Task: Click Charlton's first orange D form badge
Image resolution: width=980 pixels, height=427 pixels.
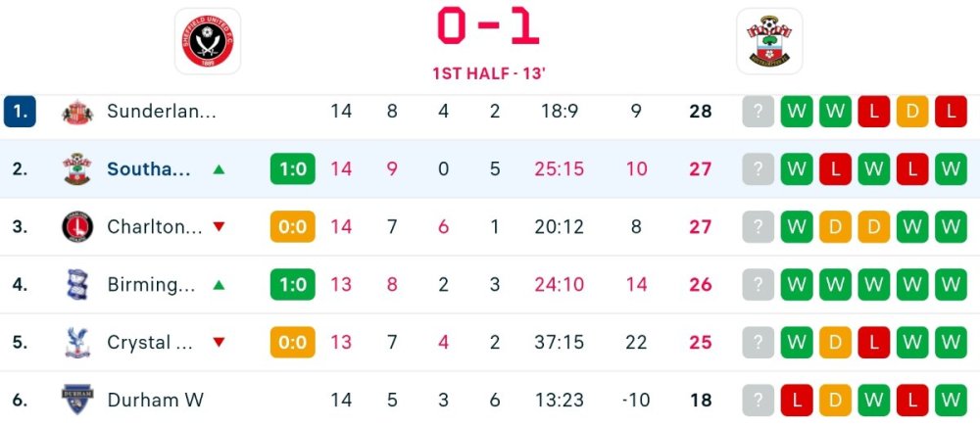Action: click(x=835, y=227)
